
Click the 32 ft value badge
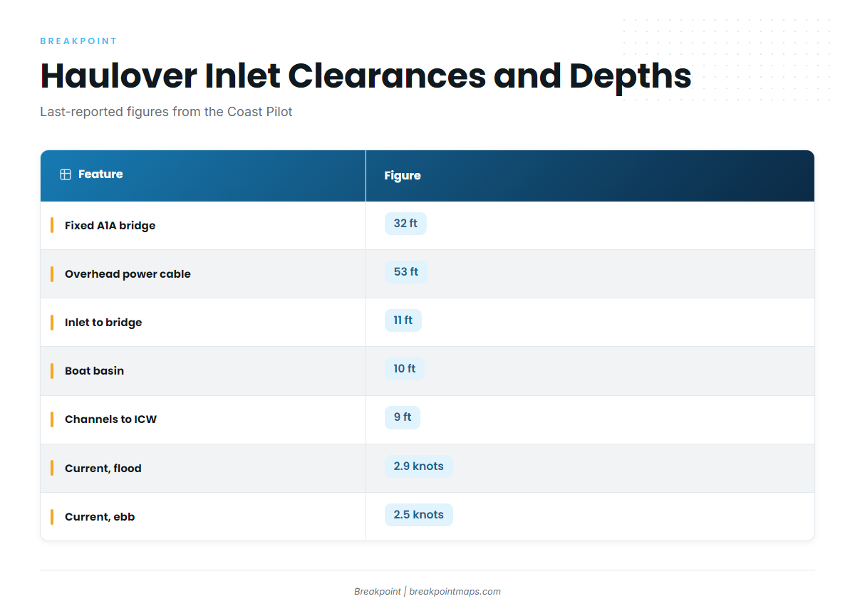[x=405, y=224]
